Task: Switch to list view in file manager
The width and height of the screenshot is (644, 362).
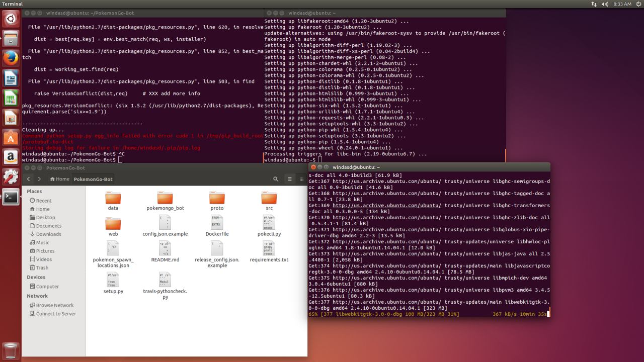Action: (x=289, y=179)
